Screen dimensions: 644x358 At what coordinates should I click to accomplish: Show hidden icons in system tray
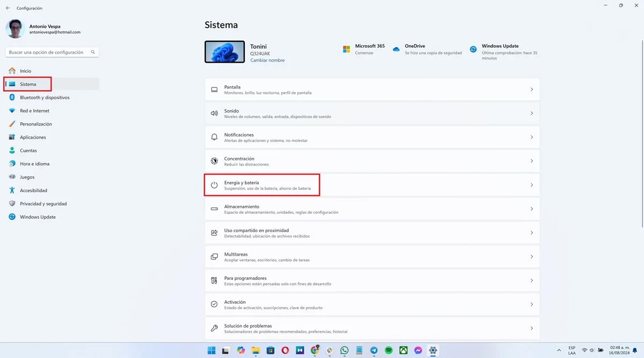pyautogui.click(x=560, y=350)
